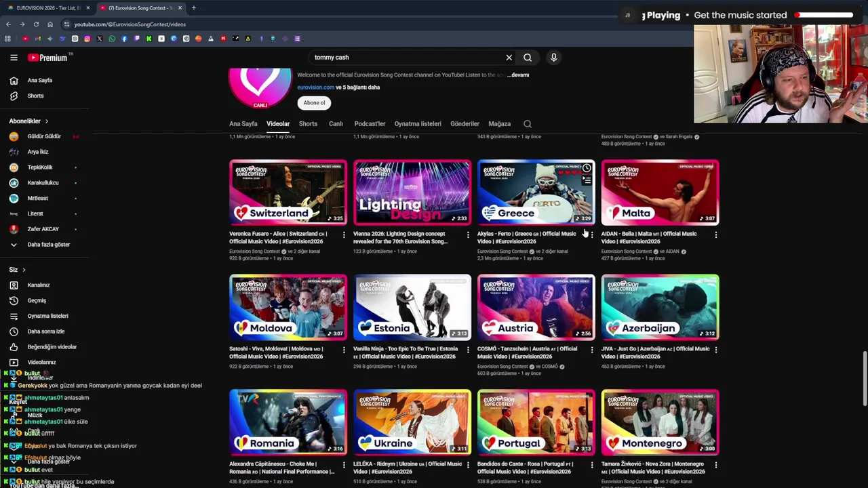Click 'Akylas - Ferto | Greece' video title
The image size is (868, 488).
pos(527,238)
